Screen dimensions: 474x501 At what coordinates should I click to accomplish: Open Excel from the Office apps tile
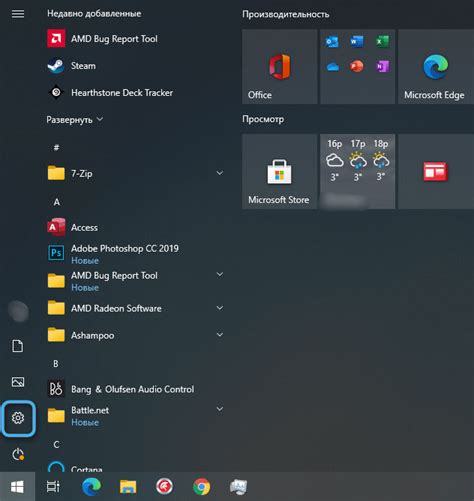click(382, 42)
